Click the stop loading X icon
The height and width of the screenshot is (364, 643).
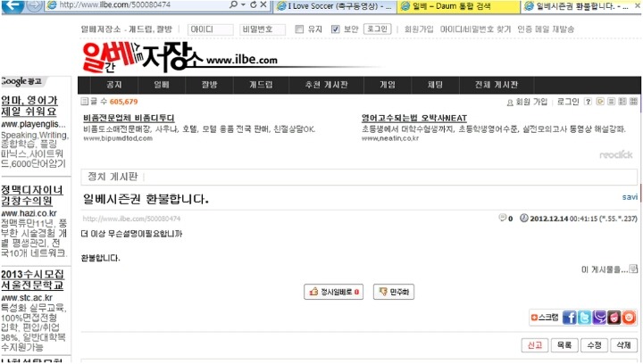point(263,4)
